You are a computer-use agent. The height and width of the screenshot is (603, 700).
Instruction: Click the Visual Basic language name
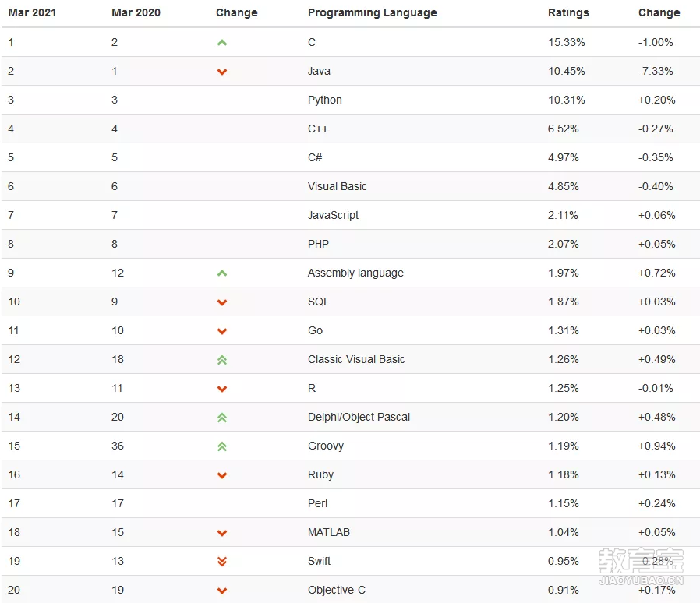337,186
